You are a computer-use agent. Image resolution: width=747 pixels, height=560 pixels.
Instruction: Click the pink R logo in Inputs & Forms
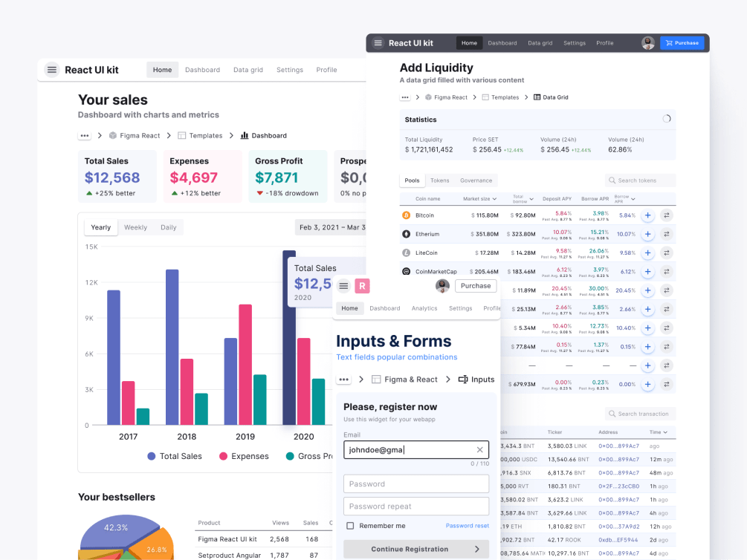(362, 285)
